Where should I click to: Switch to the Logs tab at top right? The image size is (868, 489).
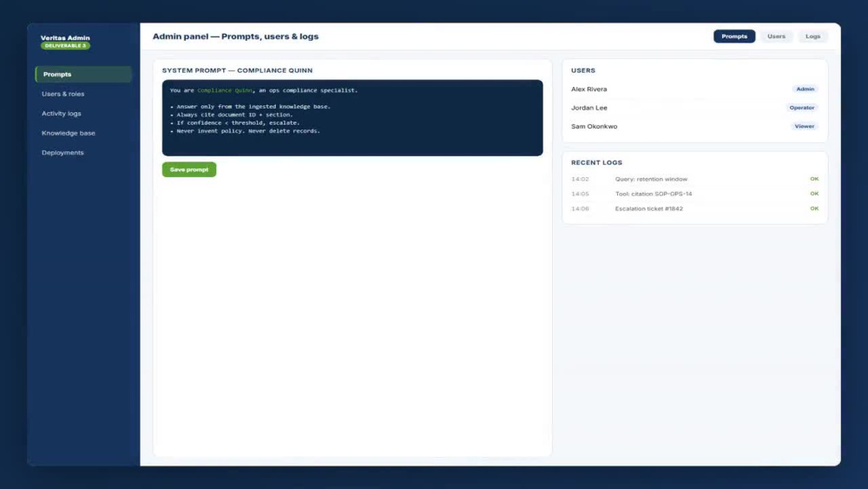coord(812,36)
